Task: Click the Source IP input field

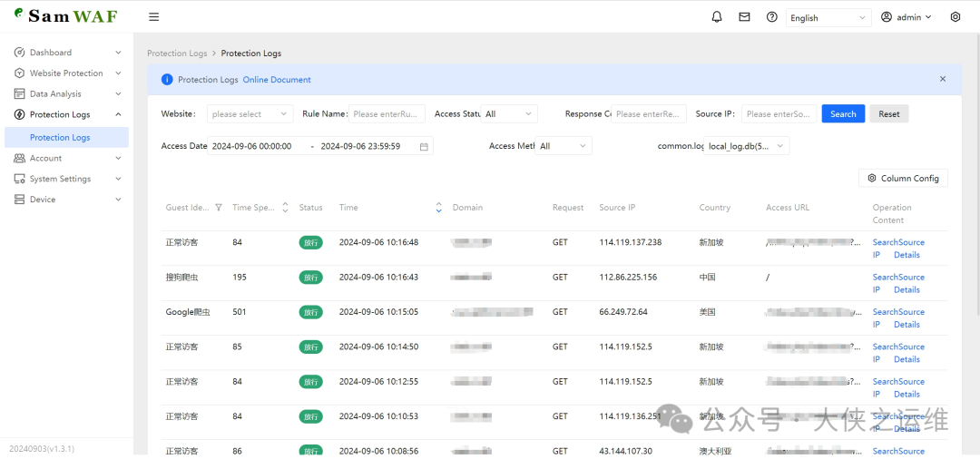Action: pyautogui.click(x=779, y=114)
